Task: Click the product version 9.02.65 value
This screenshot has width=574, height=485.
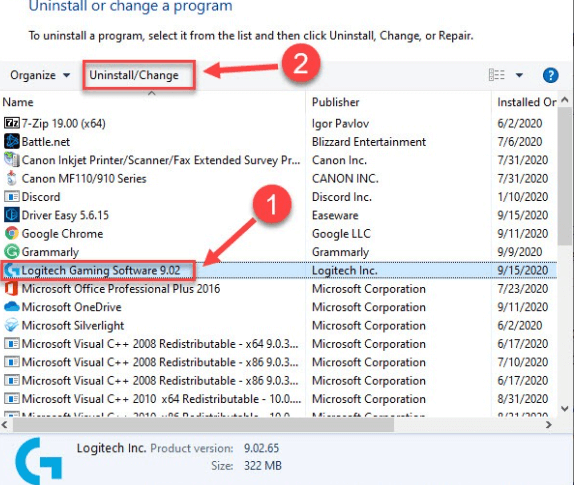Action: coord(261,448)
